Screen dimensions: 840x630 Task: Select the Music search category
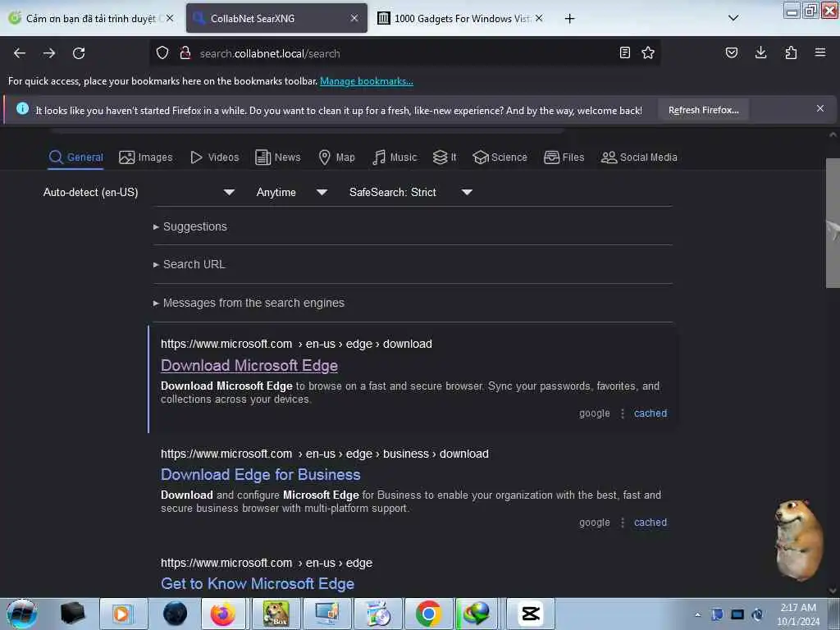[x=395, y=157]
